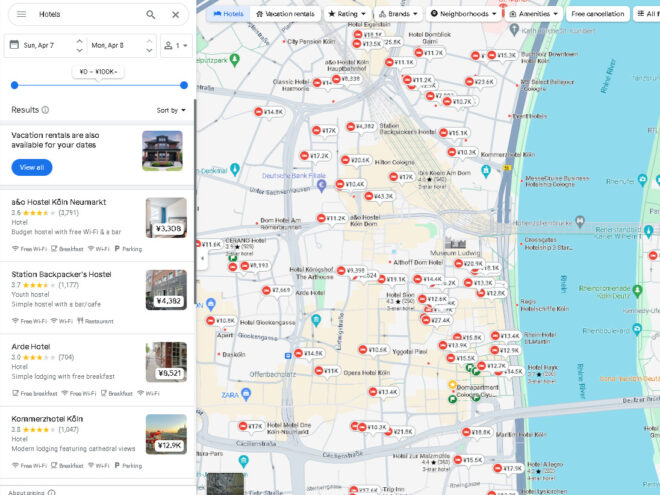Click the ¥43.3K hotel map pin

coord(379,196)
